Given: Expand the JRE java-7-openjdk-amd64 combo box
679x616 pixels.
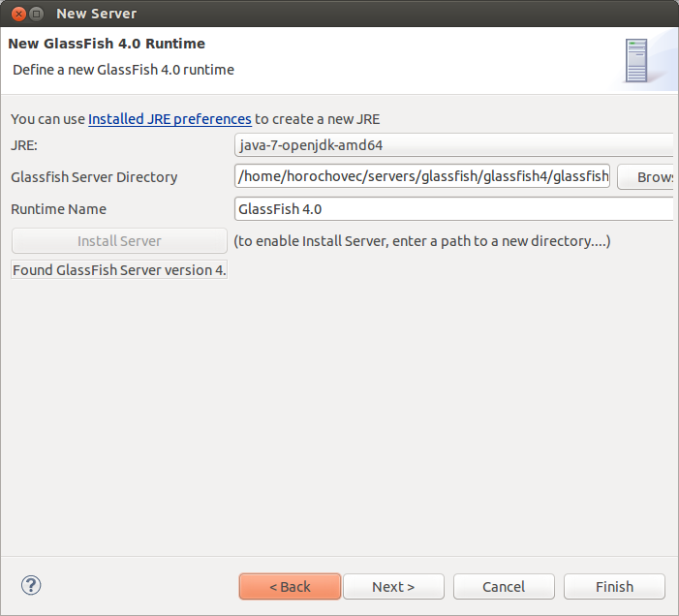Looking at the screenshot, I should click(454, 145).
